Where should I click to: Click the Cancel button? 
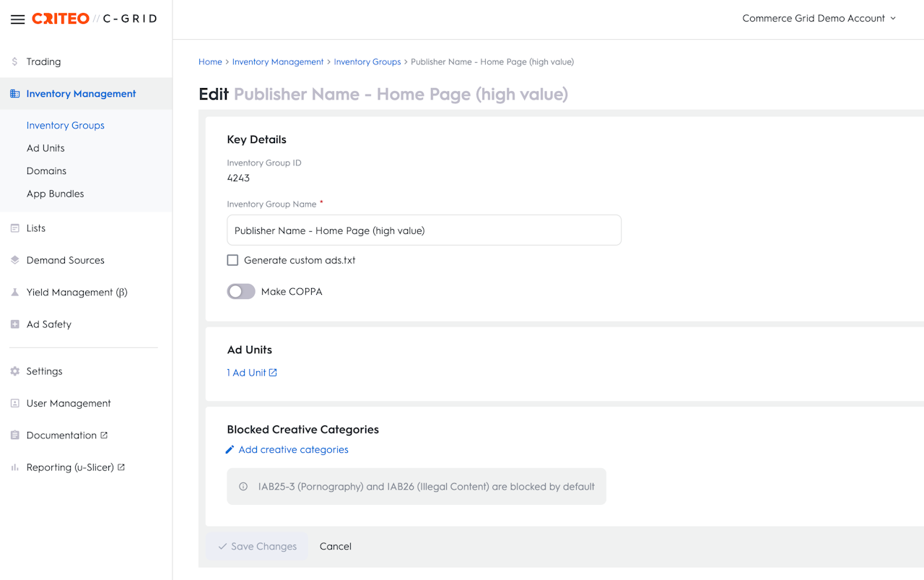pyautogui.click(x=335, y=547)
